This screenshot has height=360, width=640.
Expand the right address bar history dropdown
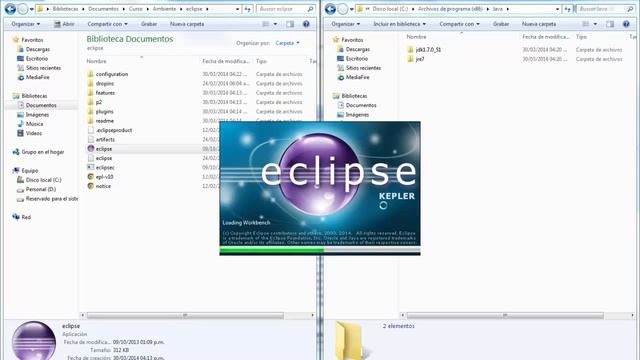pyautogui.click(x=558, y=9)
